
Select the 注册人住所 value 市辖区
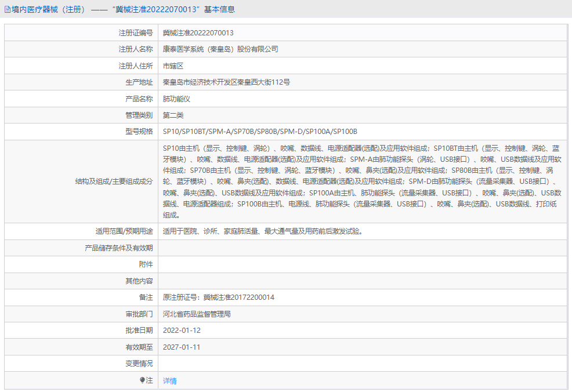(x=174, y=66)
